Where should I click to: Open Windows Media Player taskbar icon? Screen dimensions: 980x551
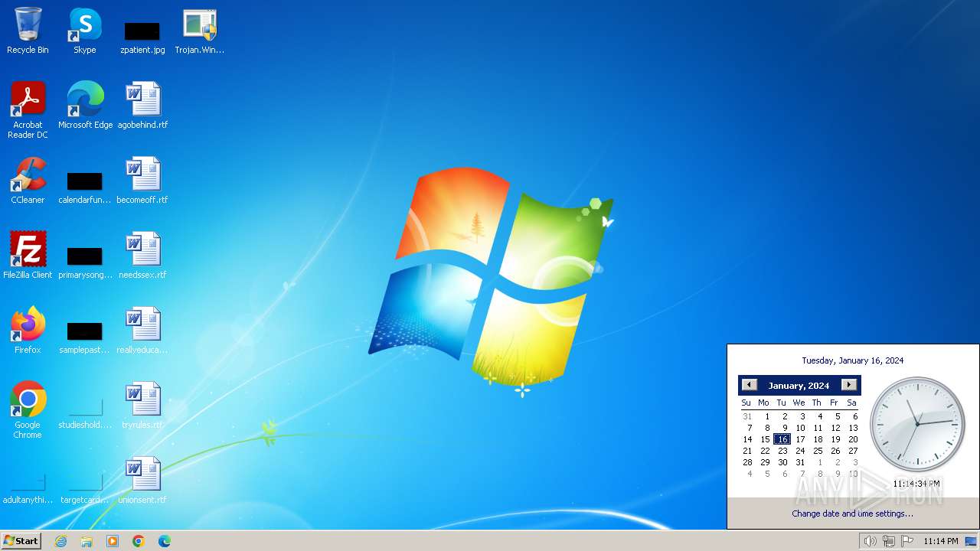click(x=113, y=541)
